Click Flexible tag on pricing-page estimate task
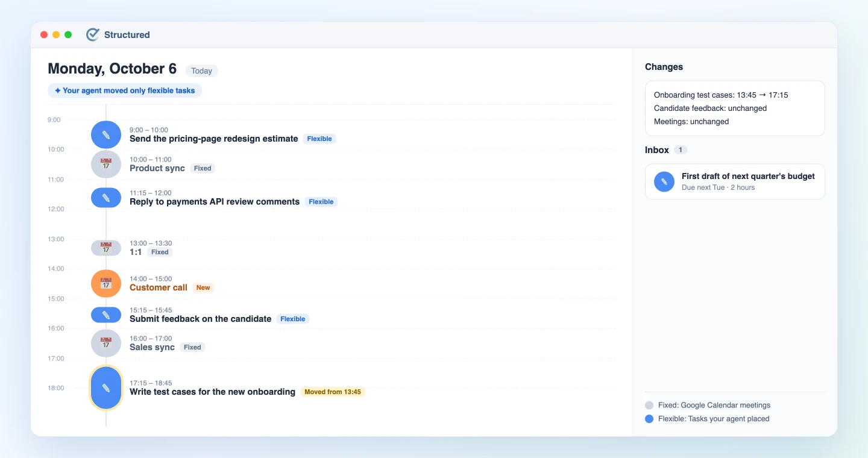 [319, 139]
